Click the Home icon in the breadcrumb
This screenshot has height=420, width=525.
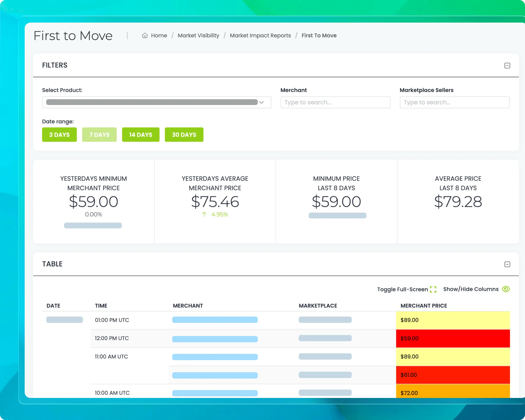[x=145, y=35]
